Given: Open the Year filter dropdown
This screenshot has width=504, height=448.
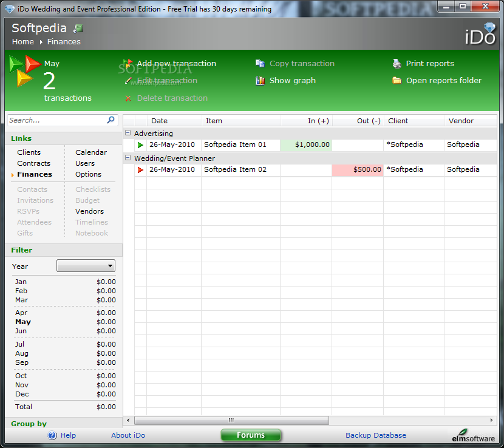Looking at the screenshot, I should click(x=86, y=266).
